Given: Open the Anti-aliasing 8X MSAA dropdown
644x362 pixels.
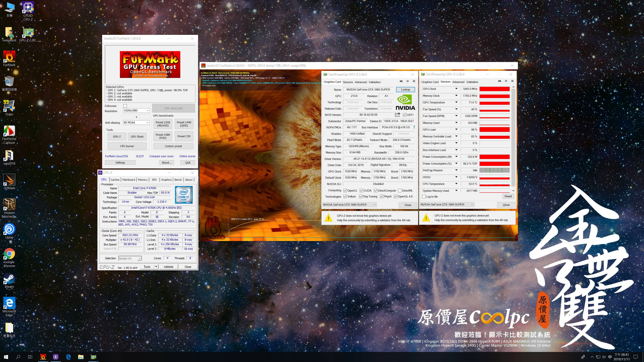Looking at the screenshot, I should 136,122.
